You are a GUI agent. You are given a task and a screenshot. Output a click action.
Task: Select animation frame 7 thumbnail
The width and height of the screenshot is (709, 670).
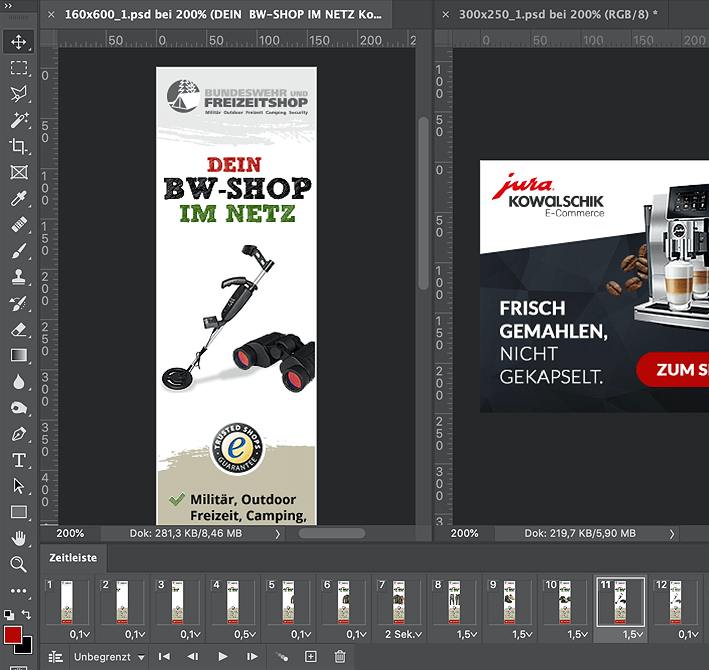[x=399, y=602]
